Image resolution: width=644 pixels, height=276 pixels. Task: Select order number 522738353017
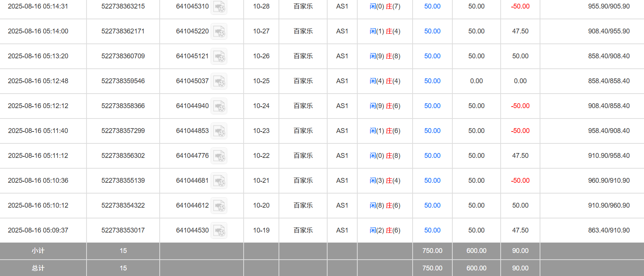pyautogui.click(x=123, y=230)
